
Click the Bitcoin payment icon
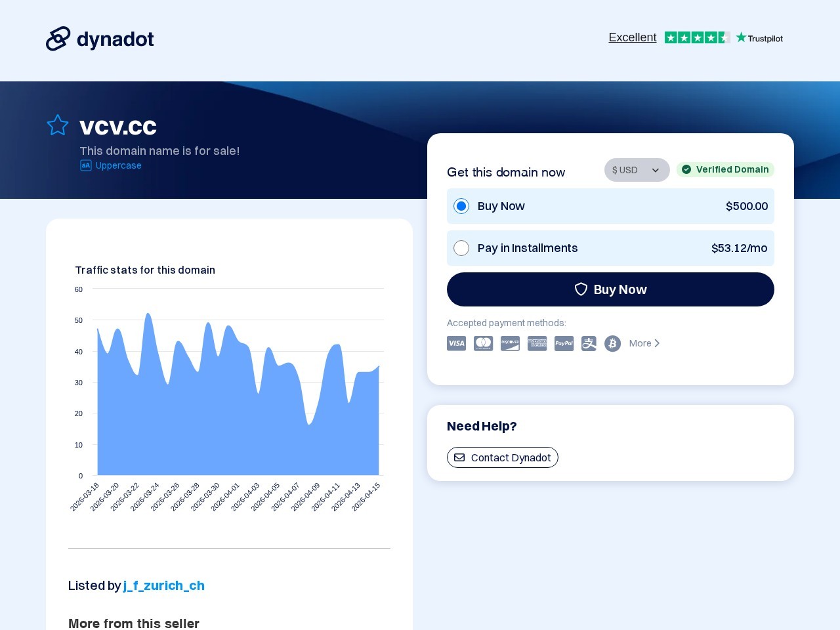pyautogui.click(x=612, y=343)
